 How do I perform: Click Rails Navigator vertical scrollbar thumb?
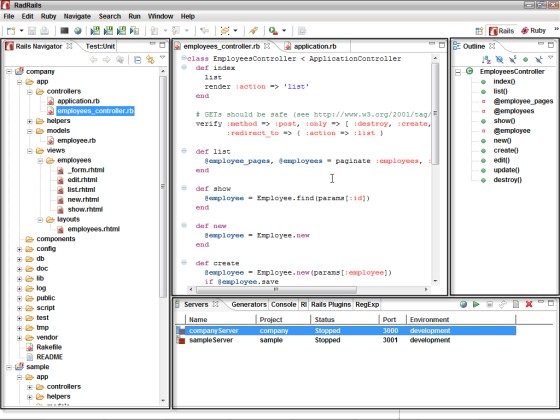pos(163,187)
